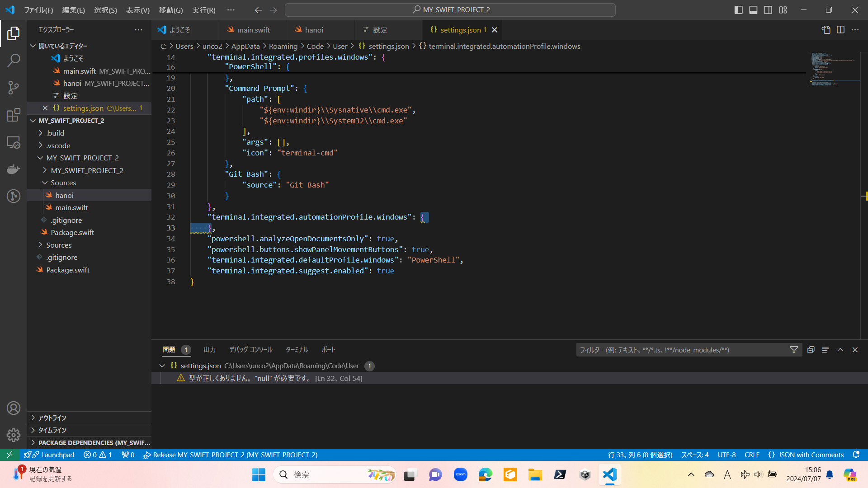Click the problems filter funnel icon
This screenshot has height=488, width=868.
pos(794,350)
